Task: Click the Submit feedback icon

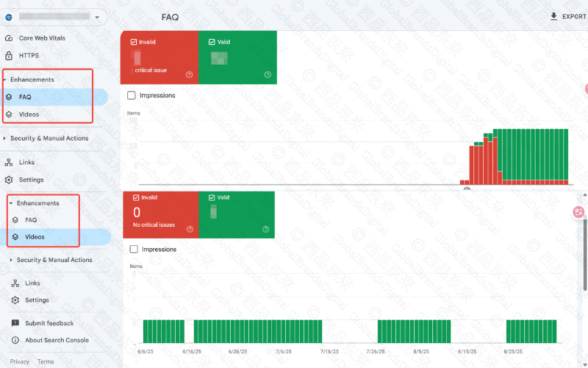Action: click(15, 323)
